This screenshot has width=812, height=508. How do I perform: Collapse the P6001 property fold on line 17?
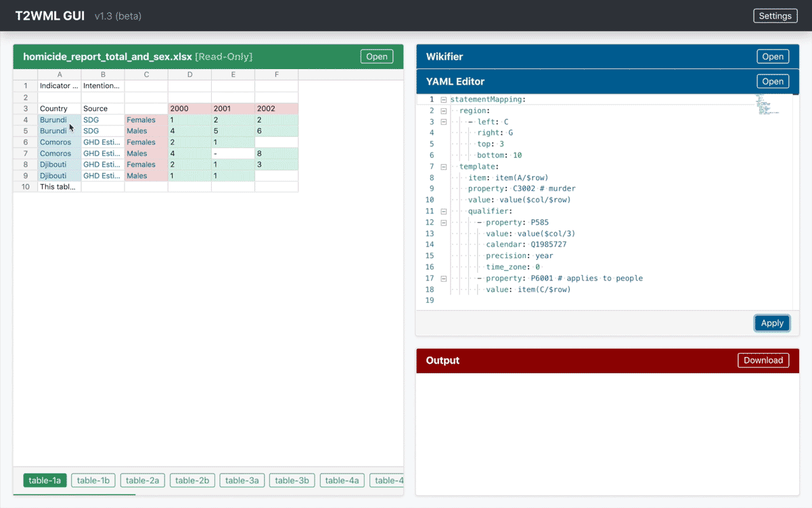pos(443,278)
